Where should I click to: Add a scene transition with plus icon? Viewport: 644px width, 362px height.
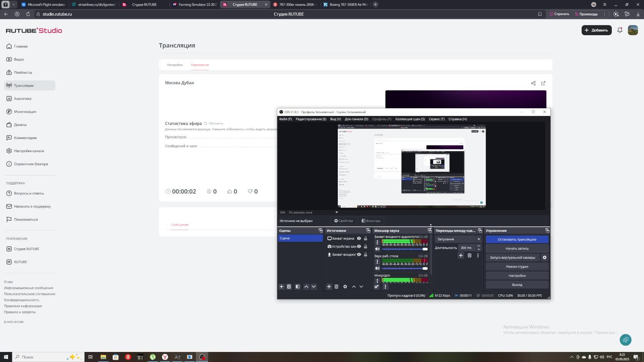[x=461, y=255]
